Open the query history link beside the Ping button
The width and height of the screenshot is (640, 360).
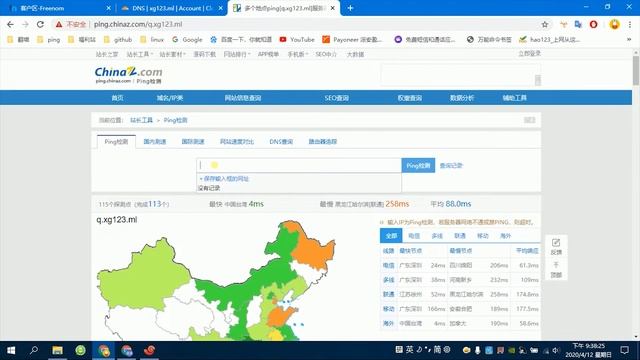click(451, 165)
